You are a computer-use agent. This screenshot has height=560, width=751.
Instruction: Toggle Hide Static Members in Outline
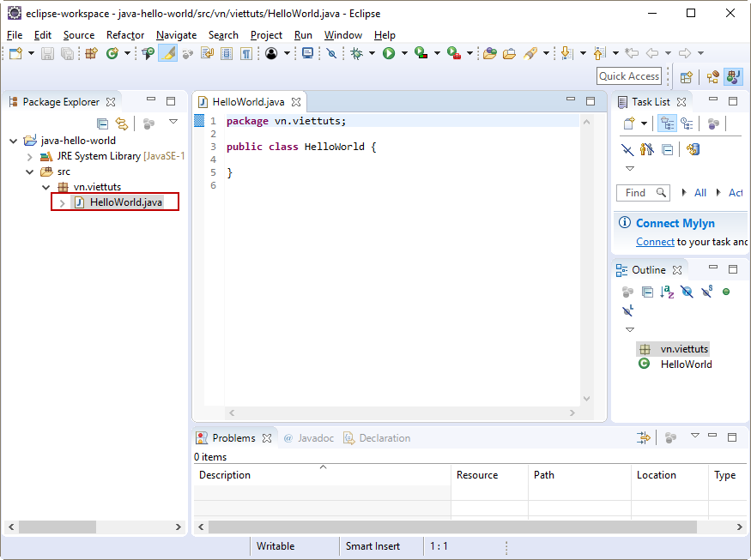[x=707, y=292]
